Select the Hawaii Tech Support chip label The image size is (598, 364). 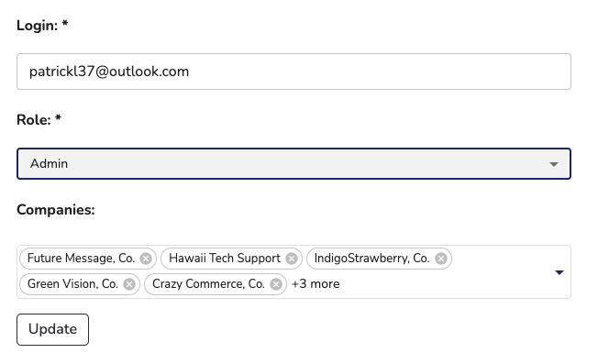225,259
